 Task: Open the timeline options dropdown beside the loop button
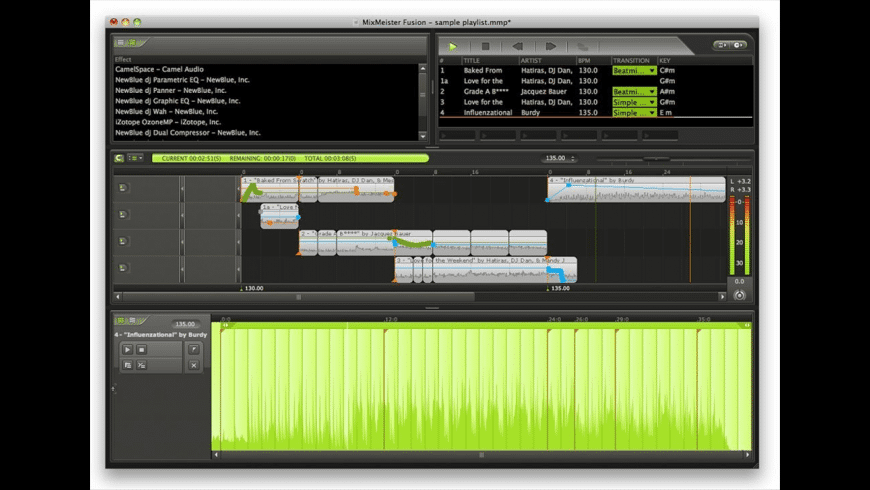point(136,158)
